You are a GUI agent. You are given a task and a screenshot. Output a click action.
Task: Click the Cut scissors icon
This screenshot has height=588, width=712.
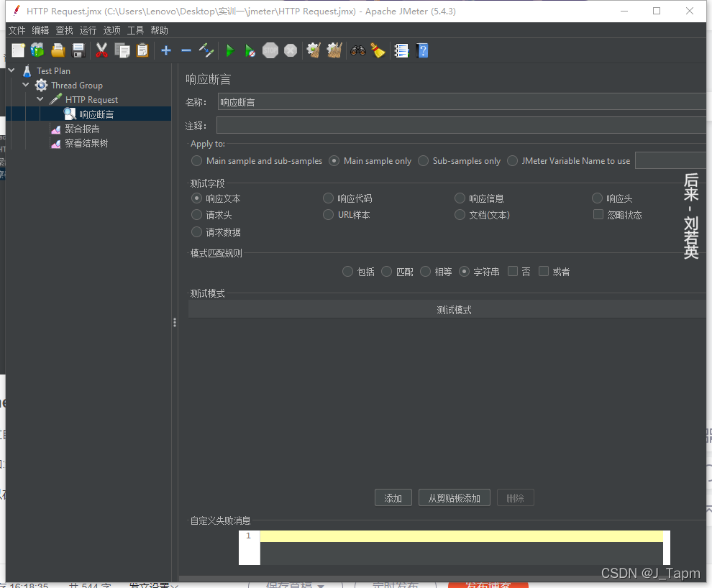point(101,50)
